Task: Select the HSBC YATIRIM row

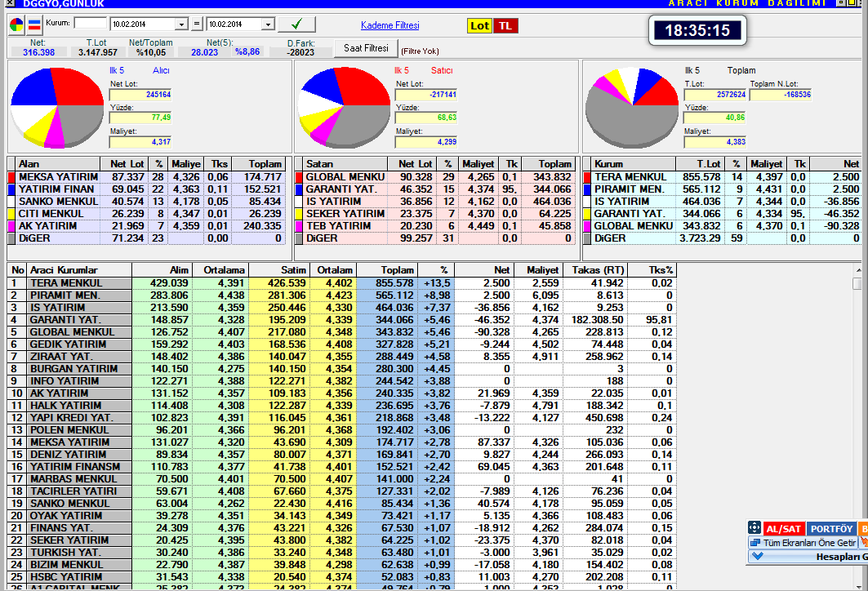Action: tap(341, 576)
